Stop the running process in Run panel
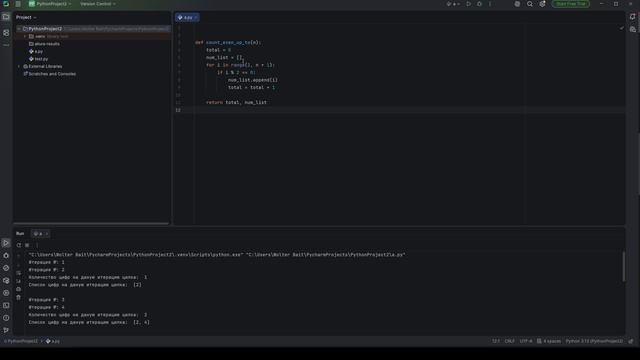Image resolution: width=640 pixels, height=360 pixels. click(27, 245)
